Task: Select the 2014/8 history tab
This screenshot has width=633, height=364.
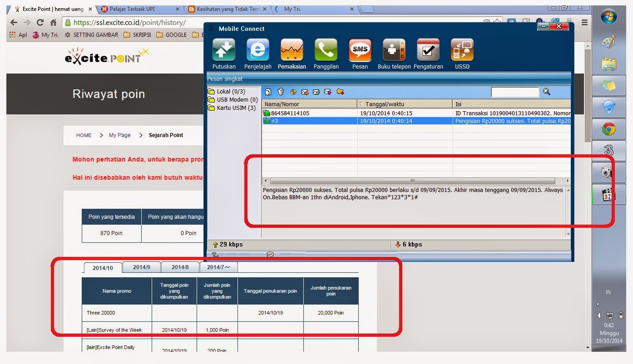Action: [x=180, y=267]
